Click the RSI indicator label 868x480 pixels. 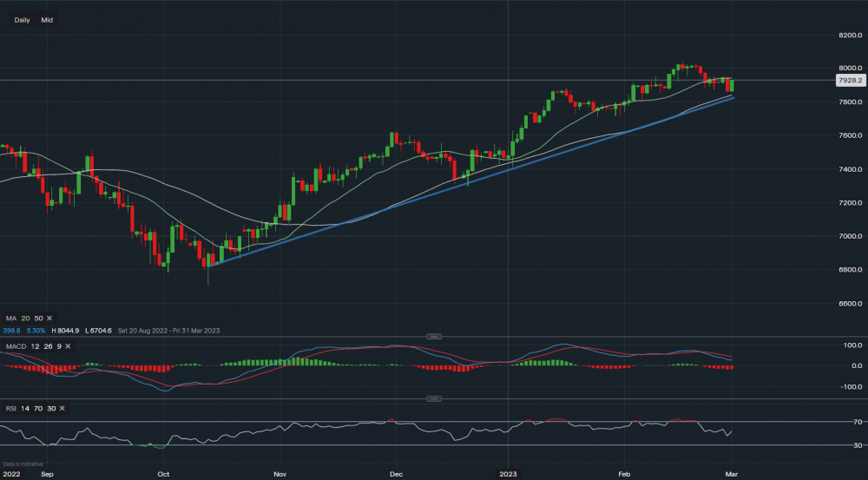point(11,408)
